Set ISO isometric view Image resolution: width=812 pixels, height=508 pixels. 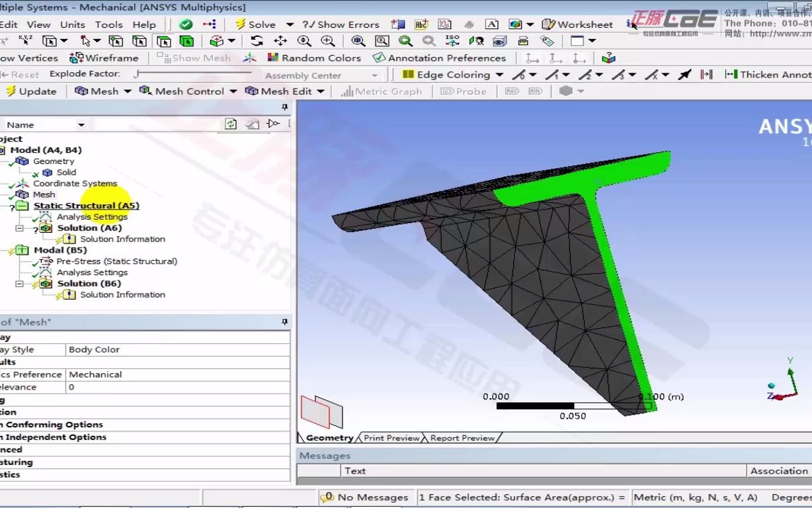point(452,41)
